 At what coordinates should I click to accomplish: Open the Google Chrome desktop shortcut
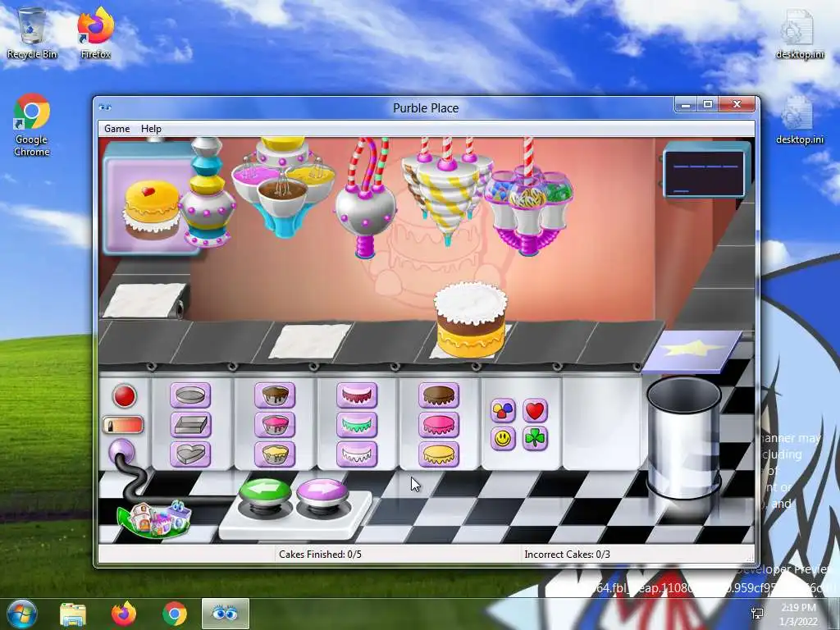pyautogui.click(x=32, y=126)
